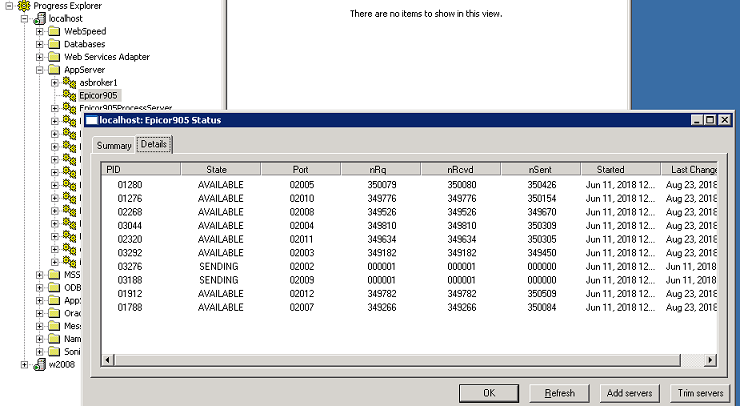
Task: Collapse the AppServer folder
Action: point(40,70)
